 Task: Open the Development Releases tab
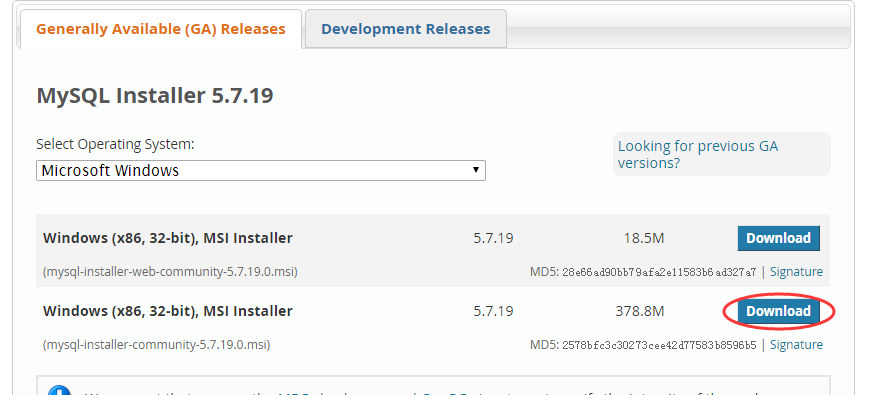[x=405, y=29]
